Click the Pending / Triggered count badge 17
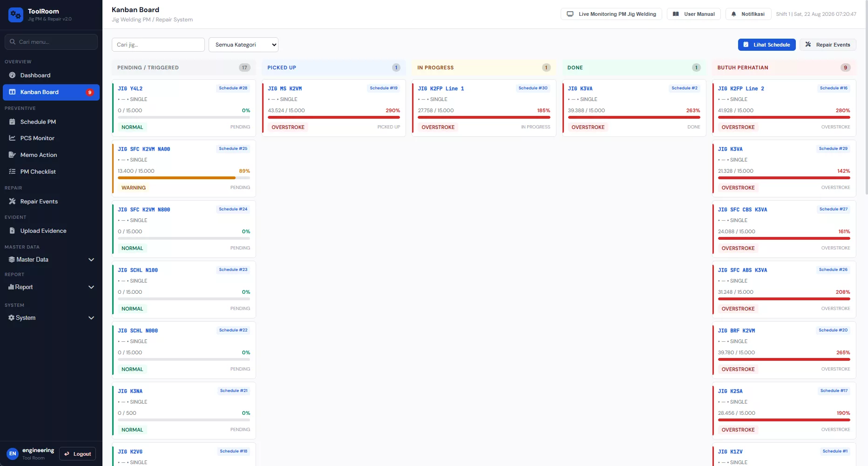The width and height of the screenshot is (868, 466). pyautogui.click(x=244, y=68)
